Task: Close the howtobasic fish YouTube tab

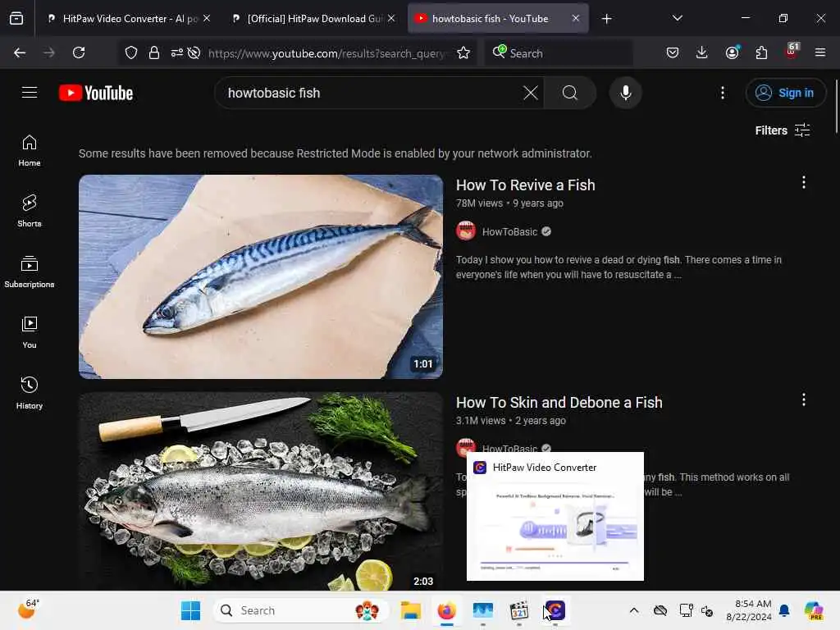Action: 576,18
